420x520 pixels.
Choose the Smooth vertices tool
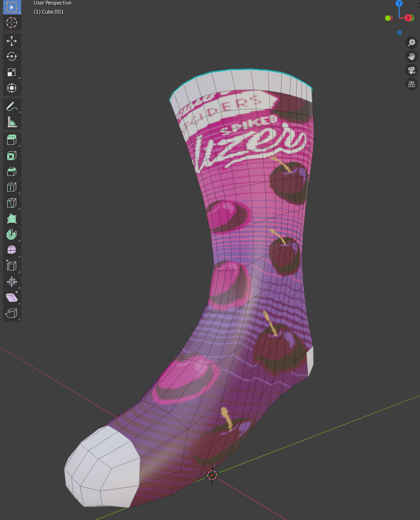tap(12, 250)
